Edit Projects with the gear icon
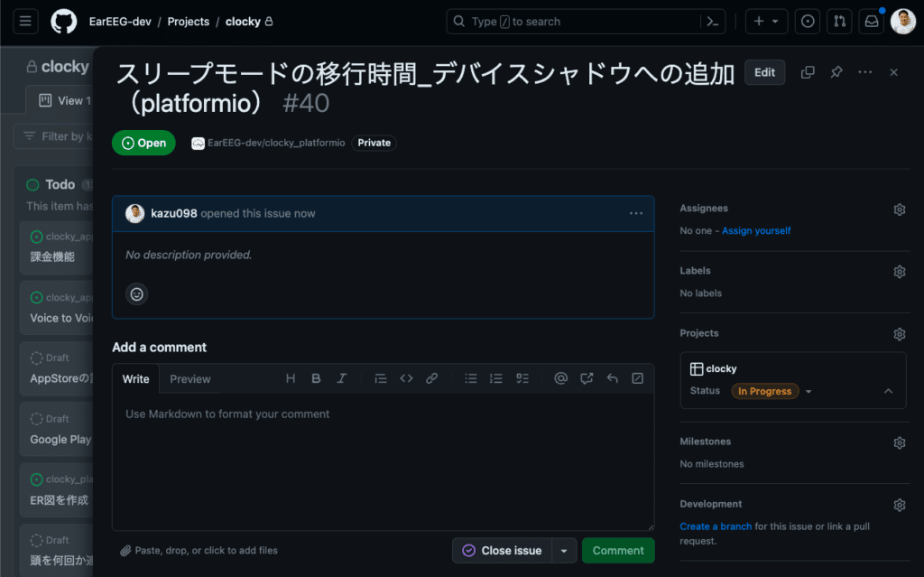 click(900, 334)
